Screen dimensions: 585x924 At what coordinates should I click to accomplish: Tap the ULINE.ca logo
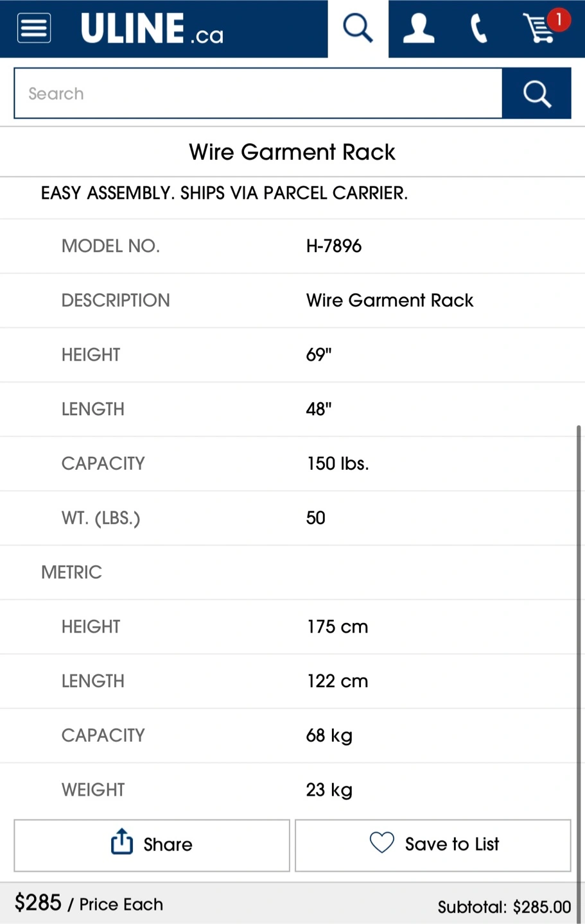click(x=152, y=29)
